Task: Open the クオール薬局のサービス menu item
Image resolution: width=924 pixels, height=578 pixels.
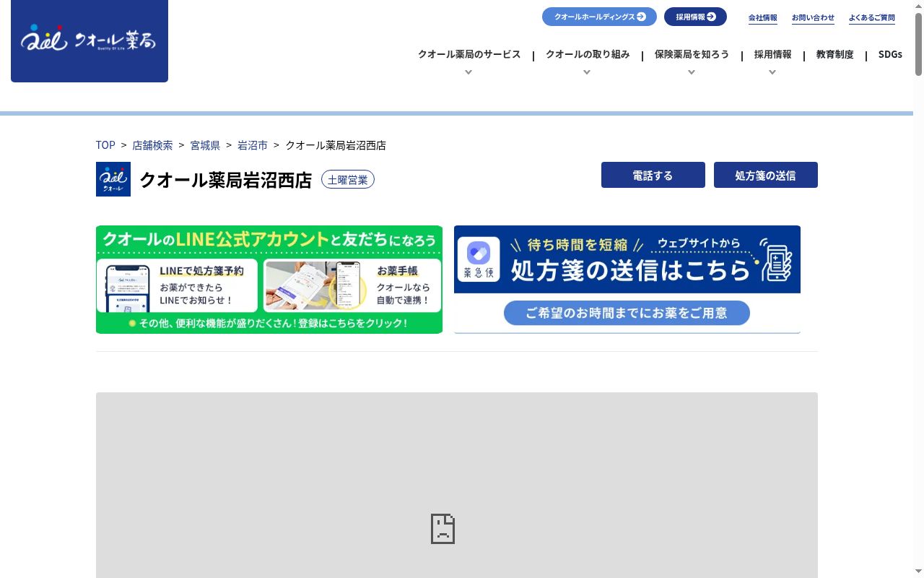Action: pos(469,54)
